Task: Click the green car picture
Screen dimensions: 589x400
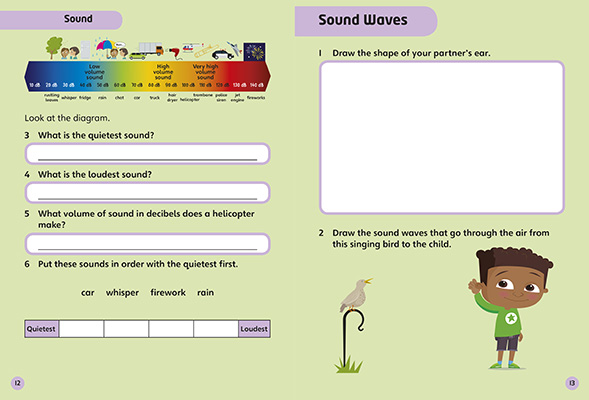Action: point(137,56)
